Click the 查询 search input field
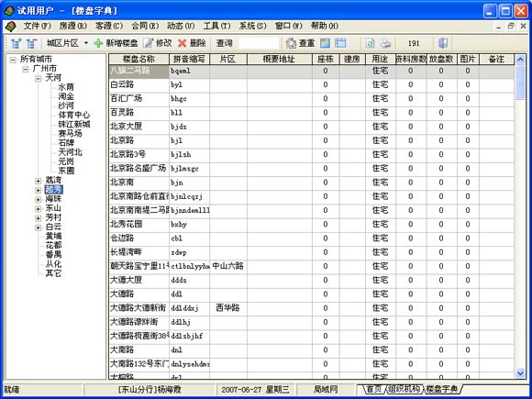Image resolution: width=532 pixels, height=399 pixels. tap(259, 43)
